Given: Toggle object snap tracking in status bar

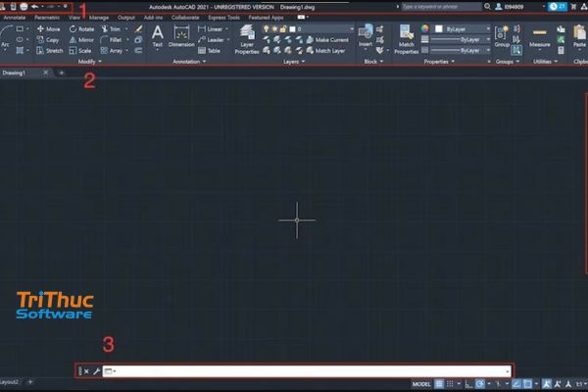Looking at the screenshot, I should pos(516,384).
